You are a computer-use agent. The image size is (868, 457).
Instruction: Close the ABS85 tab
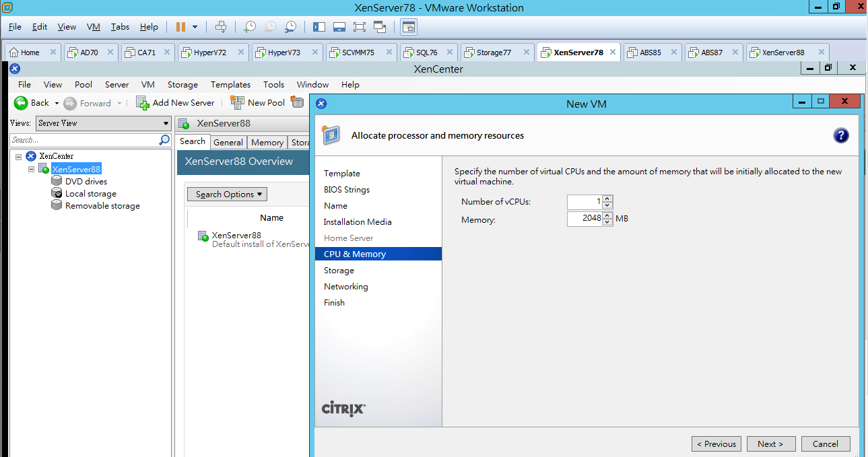(x=673, y=52)
